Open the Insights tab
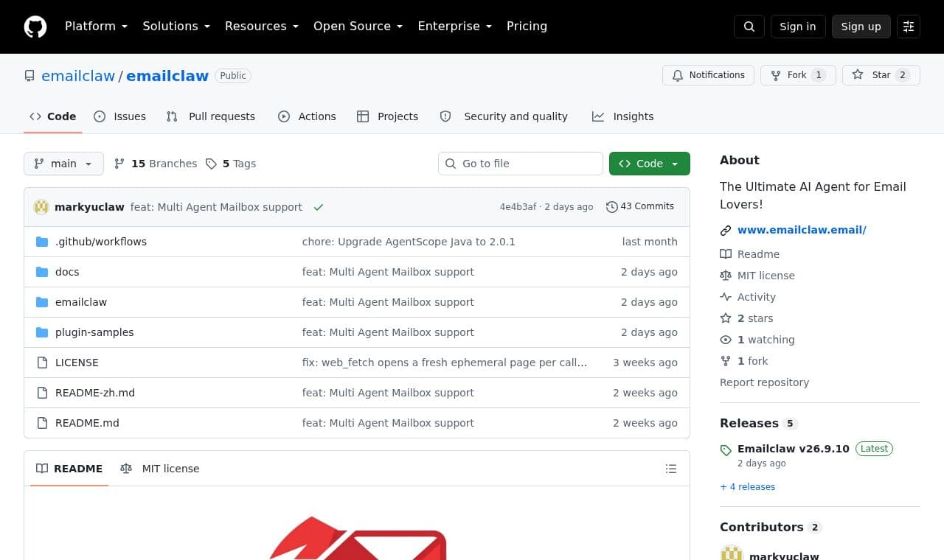The height and width of the screenshot is (560, 944). (622, 116)
